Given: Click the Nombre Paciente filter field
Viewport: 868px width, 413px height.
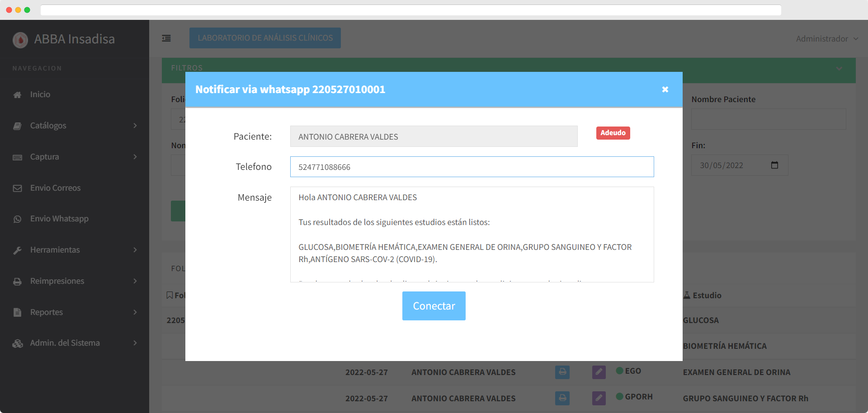Looking at the screenshot, I should (x=769, y=119).
